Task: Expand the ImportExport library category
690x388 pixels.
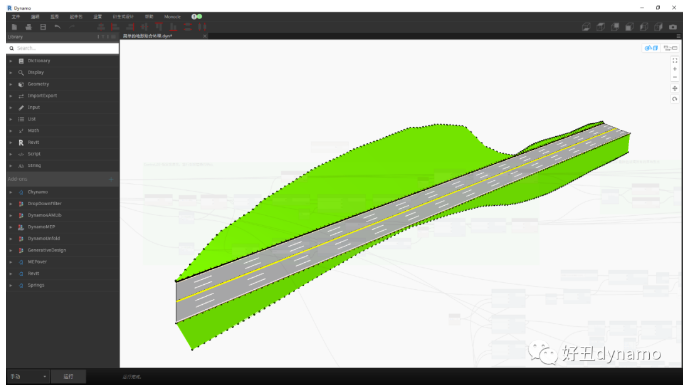Action: click(11, 96)
